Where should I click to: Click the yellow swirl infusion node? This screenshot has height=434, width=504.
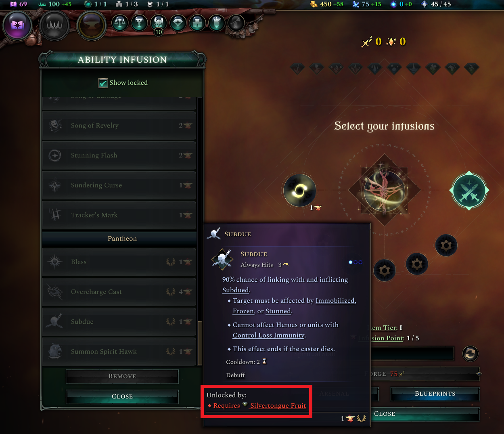point(299,190)
